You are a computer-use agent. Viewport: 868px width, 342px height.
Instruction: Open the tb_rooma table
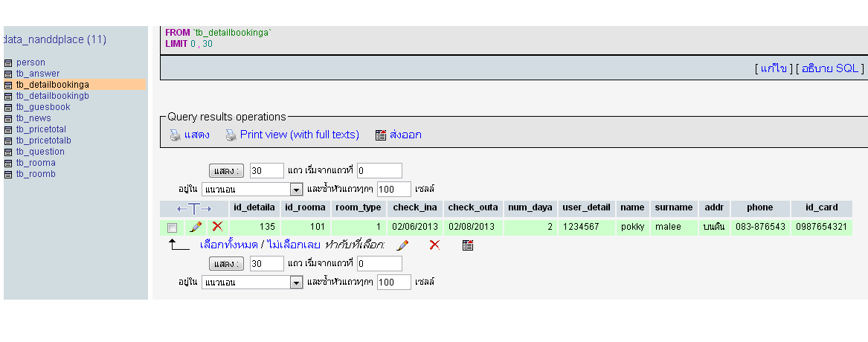click(36, 163)
